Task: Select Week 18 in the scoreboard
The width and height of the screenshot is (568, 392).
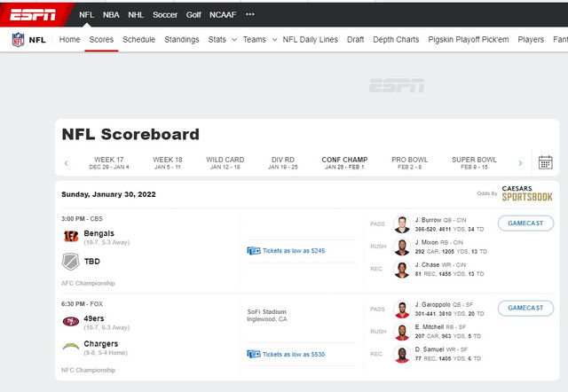Action: point(168,163)
